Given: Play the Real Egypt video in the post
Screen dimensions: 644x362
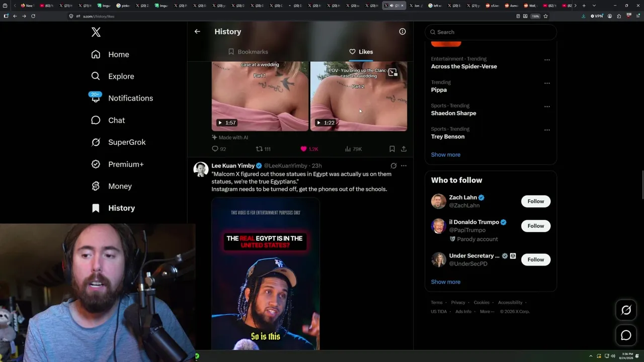Looking at the screenshot, I should [x=266, y=274].
